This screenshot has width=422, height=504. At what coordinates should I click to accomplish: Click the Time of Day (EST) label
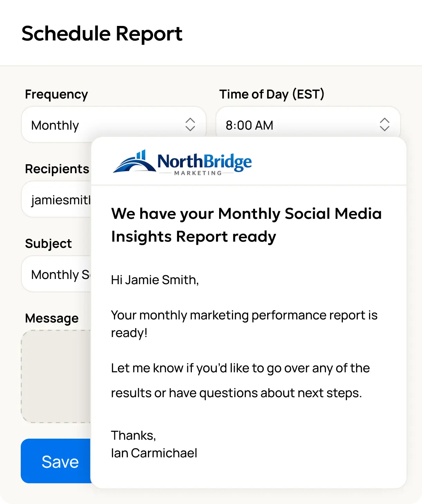pyautogui.click(x=272, y=94)
